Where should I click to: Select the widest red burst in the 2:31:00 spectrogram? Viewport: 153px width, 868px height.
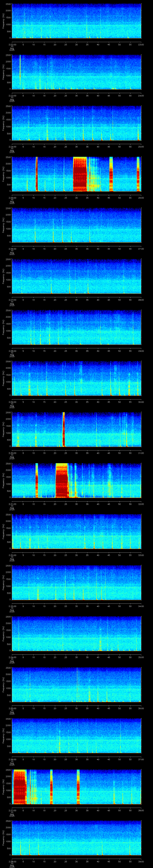(62, 480)
